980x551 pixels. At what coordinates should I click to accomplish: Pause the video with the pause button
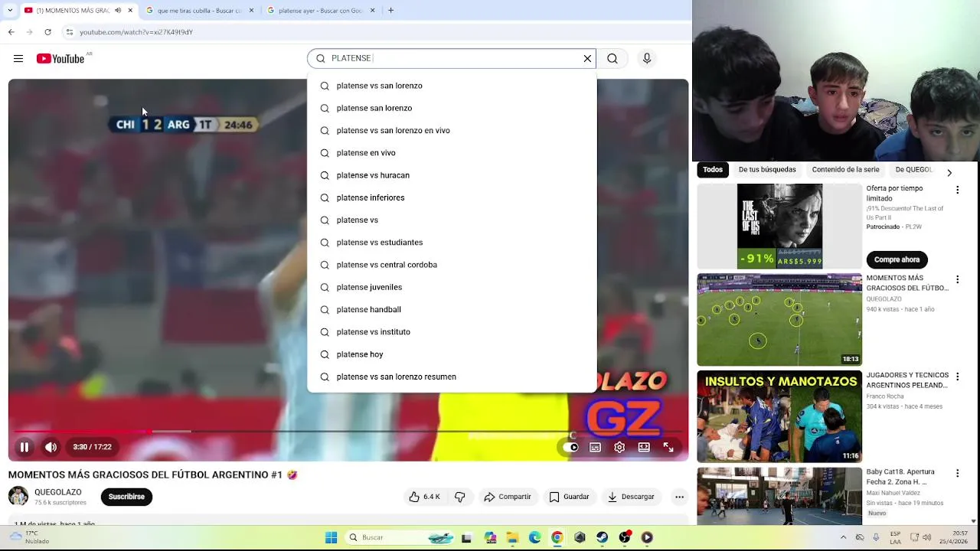pos(24,447)
